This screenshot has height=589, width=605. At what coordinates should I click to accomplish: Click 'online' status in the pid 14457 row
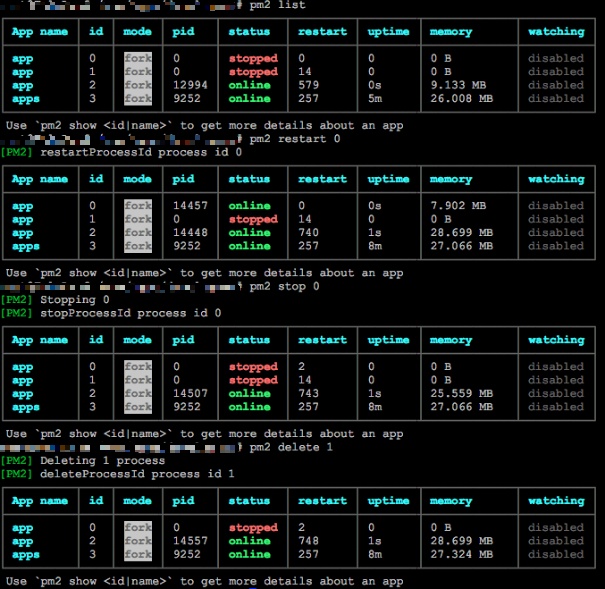[249, 206]
